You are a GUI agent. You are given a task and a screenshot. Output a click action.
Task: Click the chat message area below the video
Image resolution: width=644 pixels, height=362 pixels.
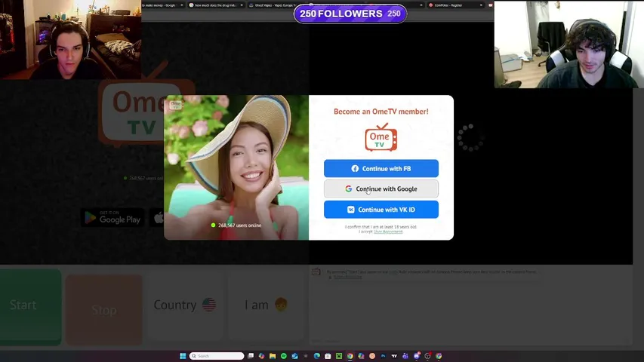click(470, 305)
